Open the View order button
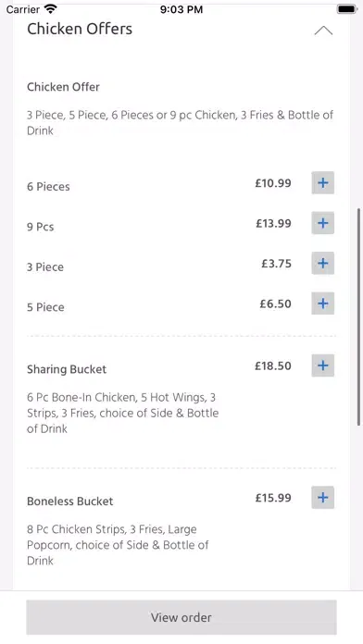 point(181,617)
